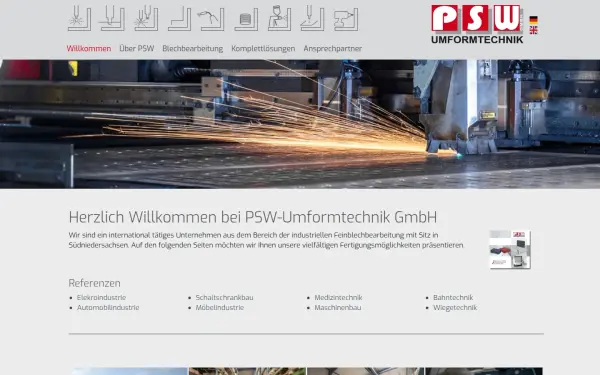Select the punching tool icon
Image resolution: width=600 pixels, height=375 pixels.
click(x=112, y=18)
